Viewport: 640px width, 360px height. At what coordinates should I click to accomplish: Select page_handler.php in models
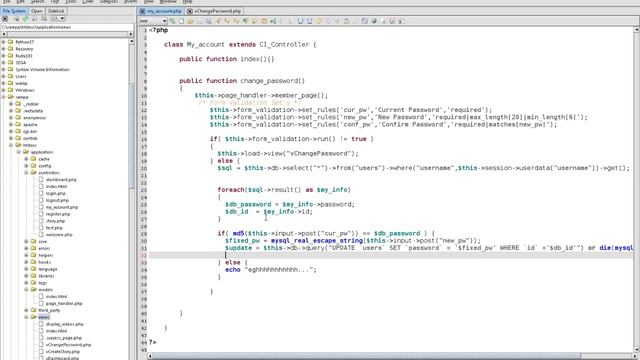(64, 304)
